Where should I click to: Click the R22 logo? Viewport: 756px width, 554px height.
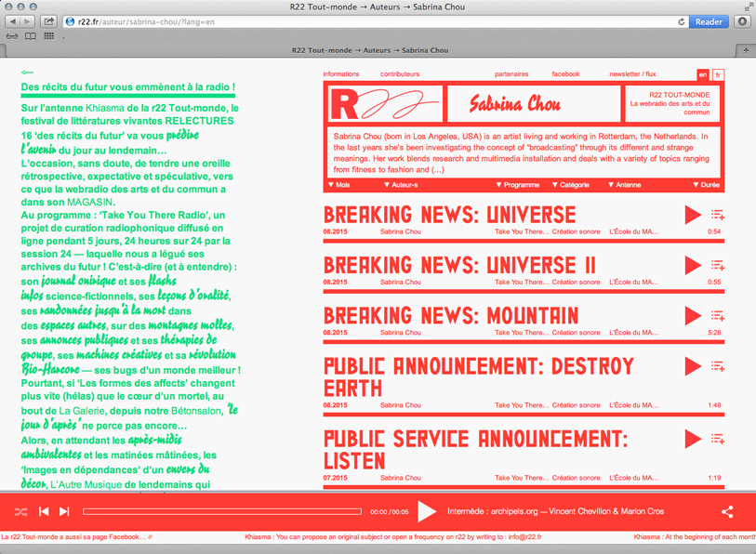pyautogui.click(x=385, y=104)
